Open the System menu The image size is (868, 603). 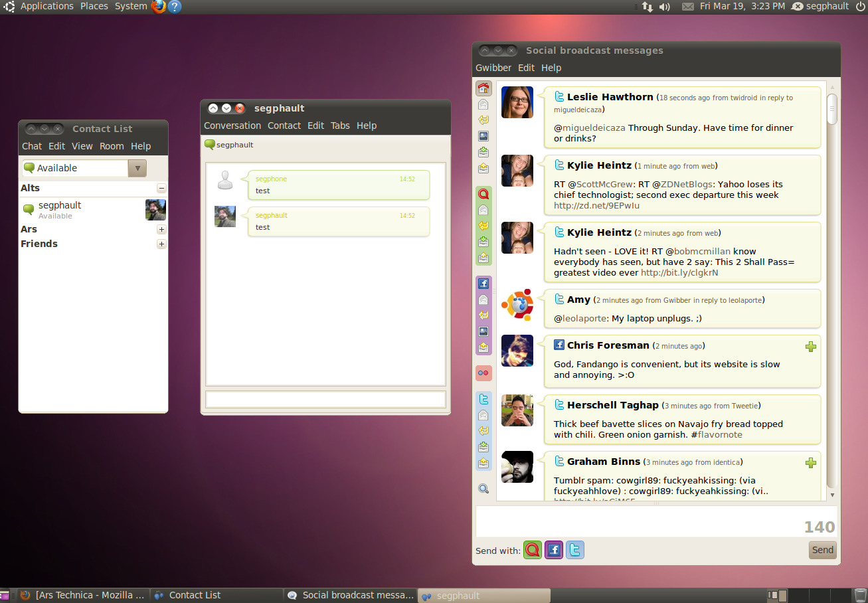(131, 7)
